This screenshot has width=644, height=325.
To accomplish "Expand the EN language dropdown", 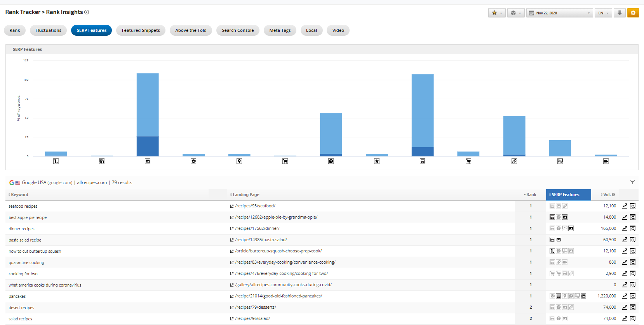I will pos(603,13).
